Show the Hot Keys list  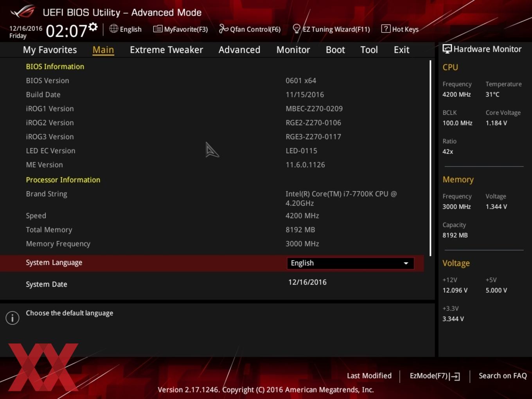coord(400,29)
